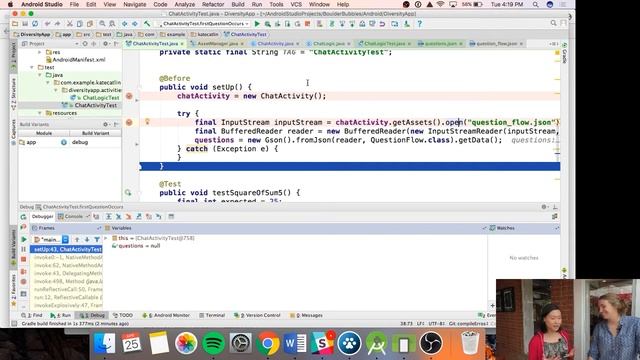The height and width of the screenshot is (360, 640).
Task: Stop the process with red toolbar square
Action: pyautogui.click(x=307, y=24)
